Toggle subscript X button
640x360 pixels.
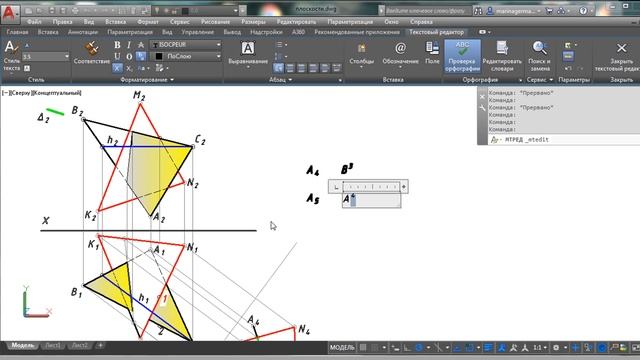[129, 68]
